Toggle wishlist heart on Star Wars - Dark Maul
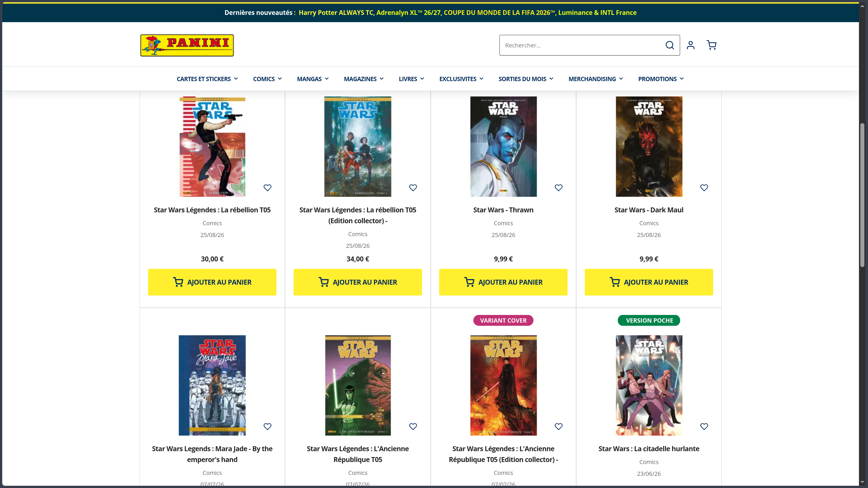 (x=704, y=188)
